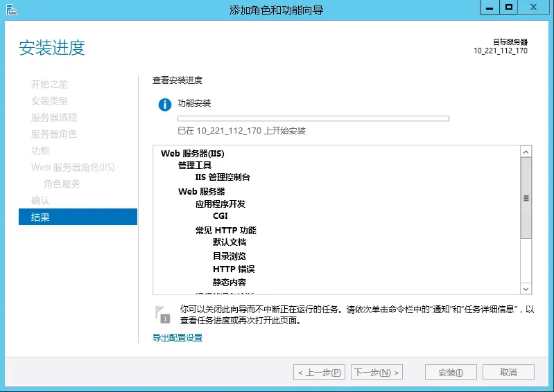Click the blue information icon beside 功能安装
554x392 pixels.
[x=164, y=105]
